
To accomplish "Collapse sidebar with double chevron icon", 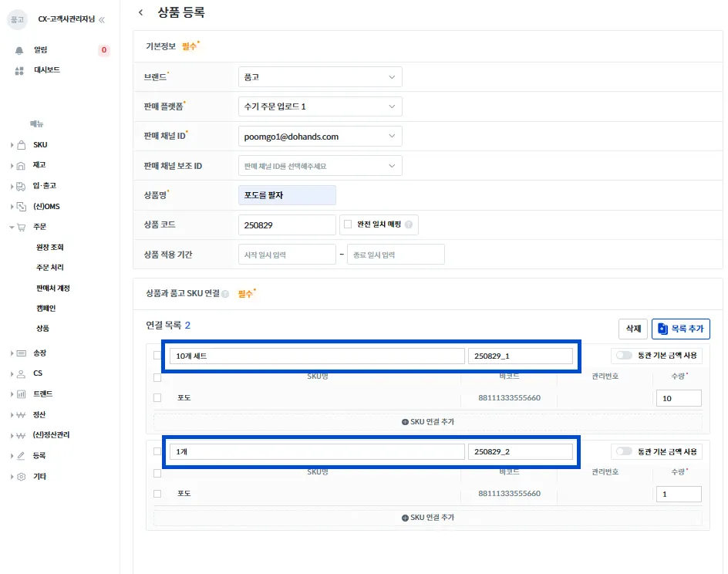I will [x=102, y=19].
